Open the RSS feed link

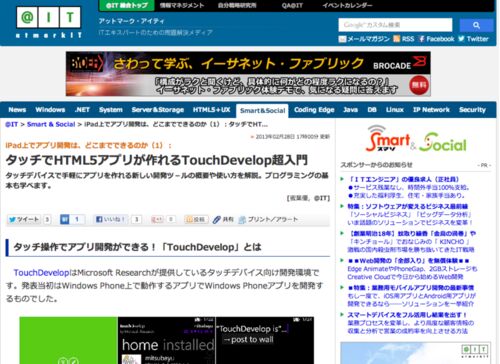pos(404,39)
